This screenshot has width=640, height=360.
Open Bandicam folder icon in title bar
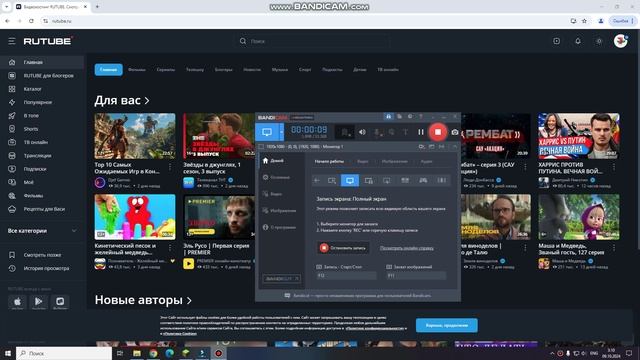coord(399,117)
